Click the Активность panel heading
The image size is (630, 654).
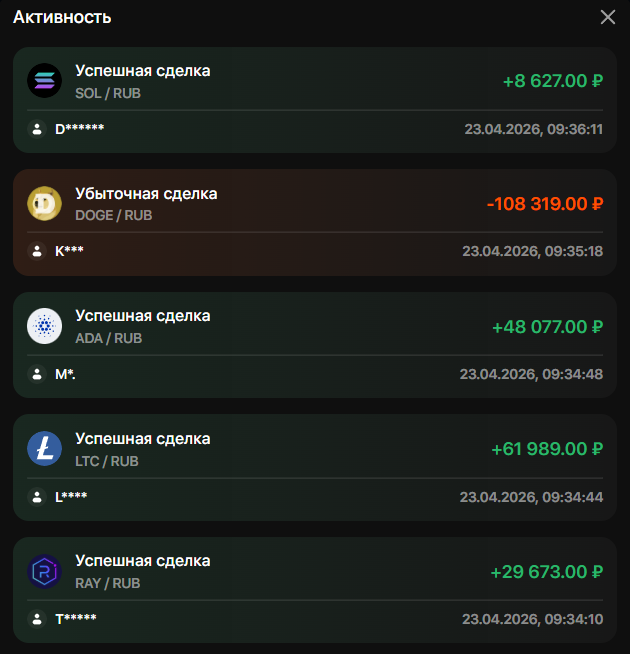pyautogui.click(x=62, y=17)
